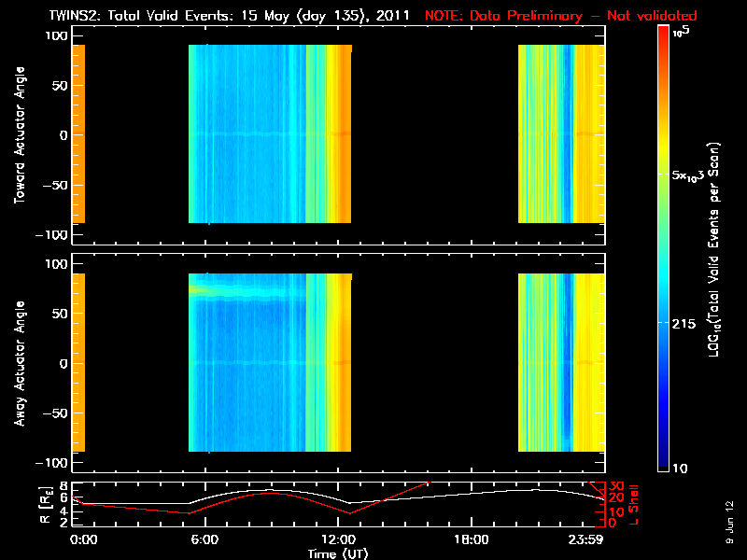Click the colorbar title 'LOG10(Total Valid Events per Scan)'
747x560 pixels.
tap(713, 249)
